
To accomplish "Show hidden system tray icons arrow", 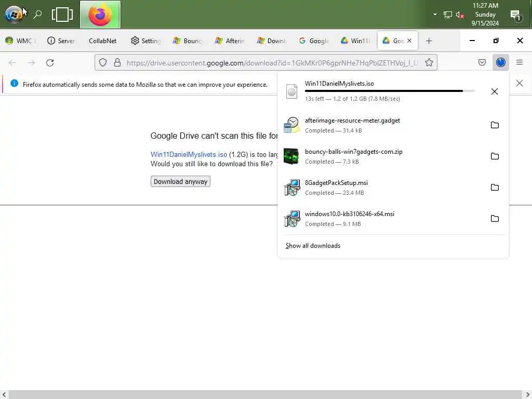I will (435, 15).
